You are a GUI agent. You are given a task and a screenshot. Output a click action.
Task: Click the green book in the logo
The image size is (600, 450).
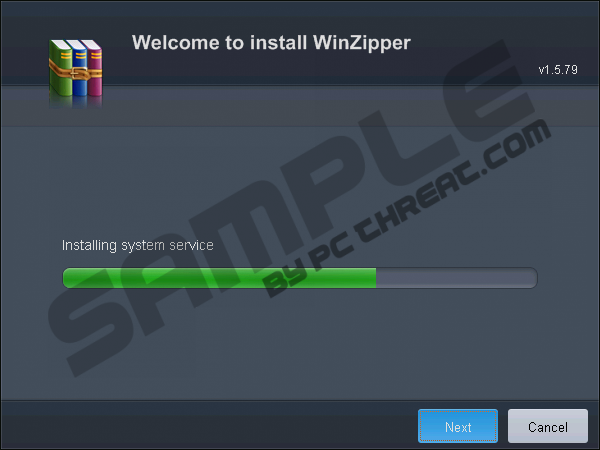[60, 68]
